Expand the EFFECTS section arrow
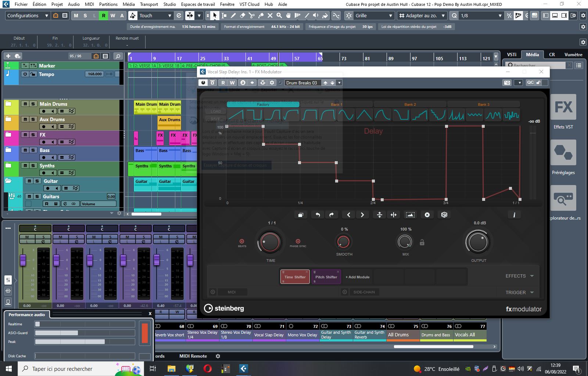 tap(532, 276)
